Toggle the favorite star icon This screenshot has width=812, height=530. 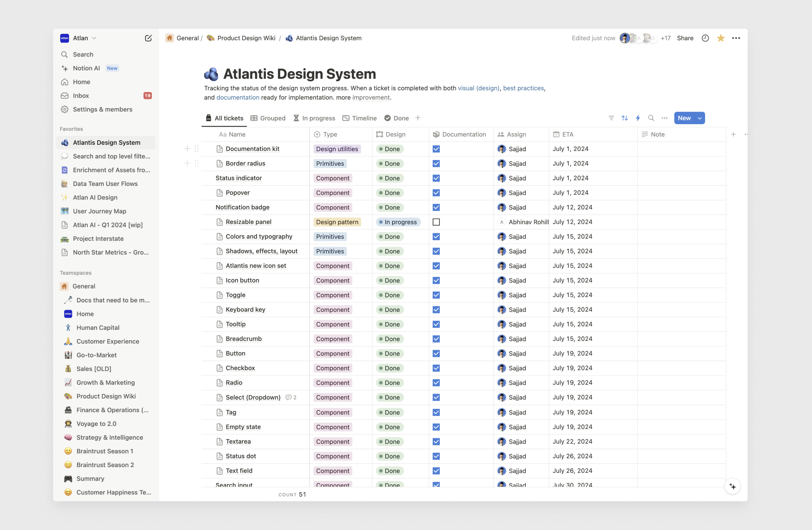pyautogui.click(x=721, y=38)
